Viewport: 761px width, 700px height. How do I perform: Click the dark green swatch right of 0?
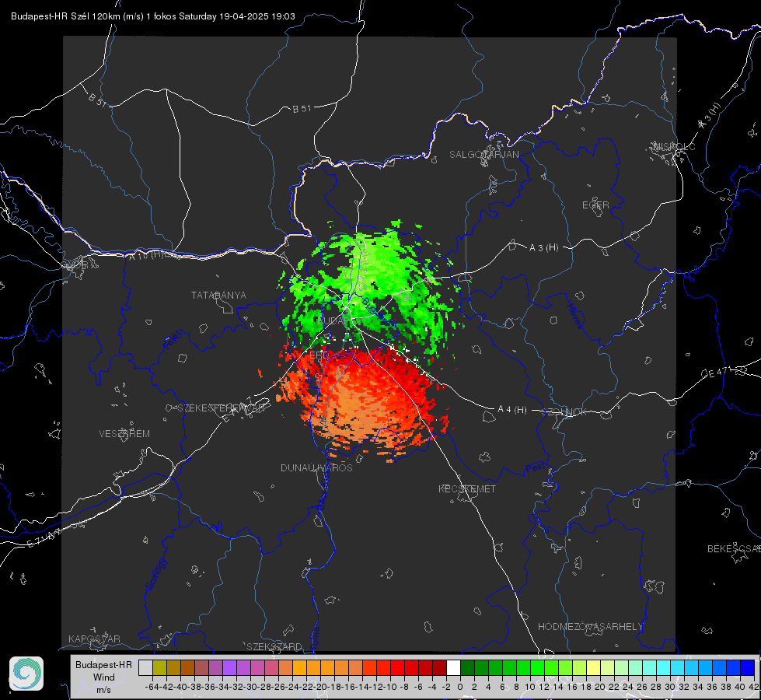coord(467,667)
